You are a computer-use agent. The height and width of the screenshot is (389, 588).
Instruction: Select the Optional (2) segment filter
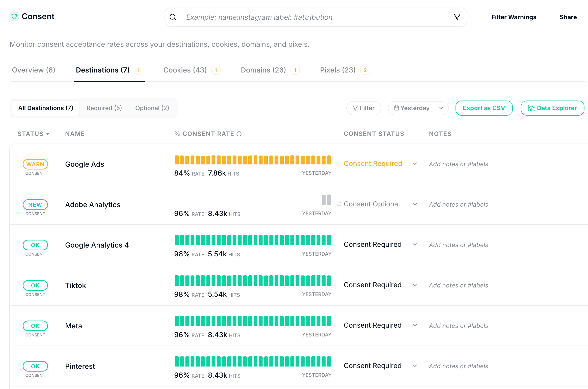[152, 108]
